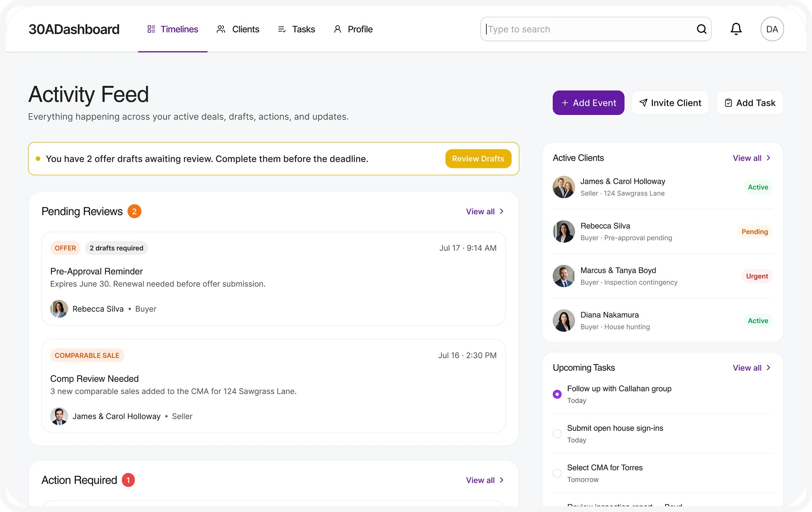Switch to the Profile tab
The width and height of the screenshot is (812, 512).
pos(353,29)
